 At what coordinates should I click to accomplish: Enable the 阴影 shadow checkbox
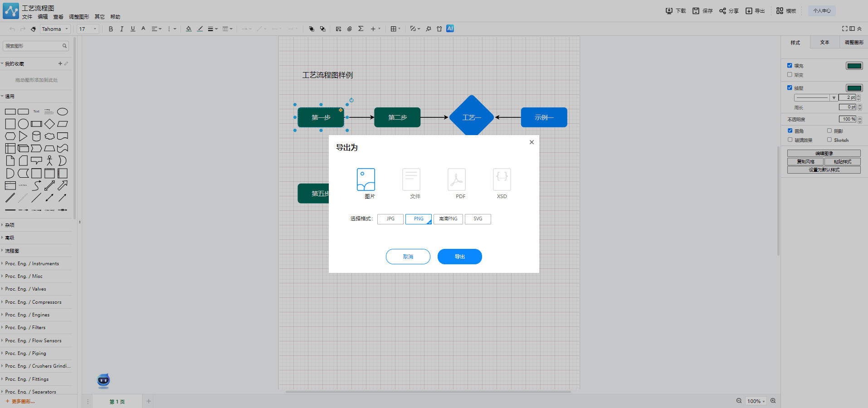click(829, 131)
